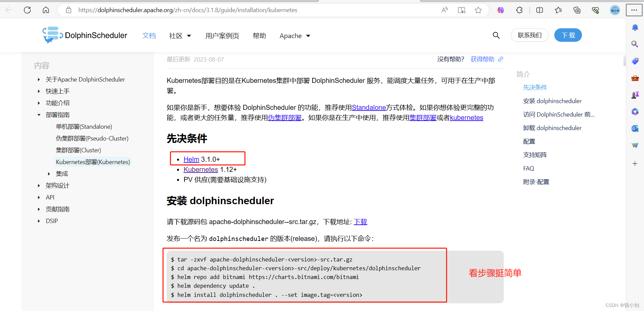Expand the 集成 subsection arrow

tap(49, 174)
